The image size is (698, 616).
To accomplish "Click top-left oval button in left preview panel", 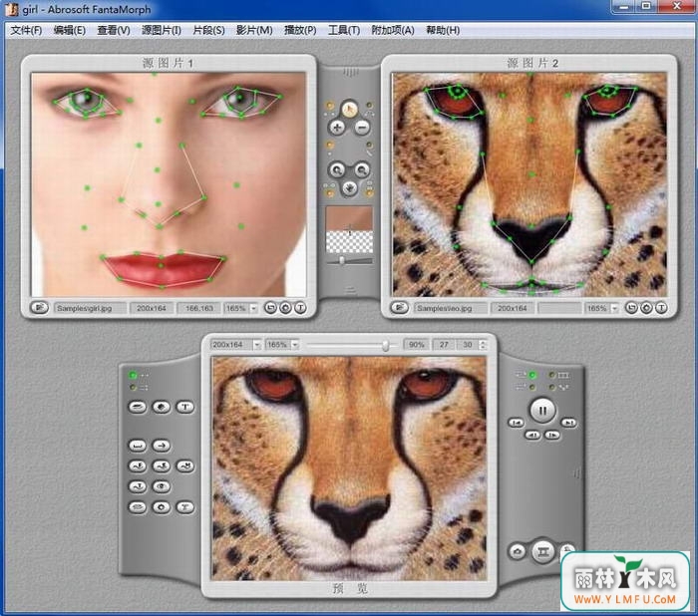I will 138,407.
